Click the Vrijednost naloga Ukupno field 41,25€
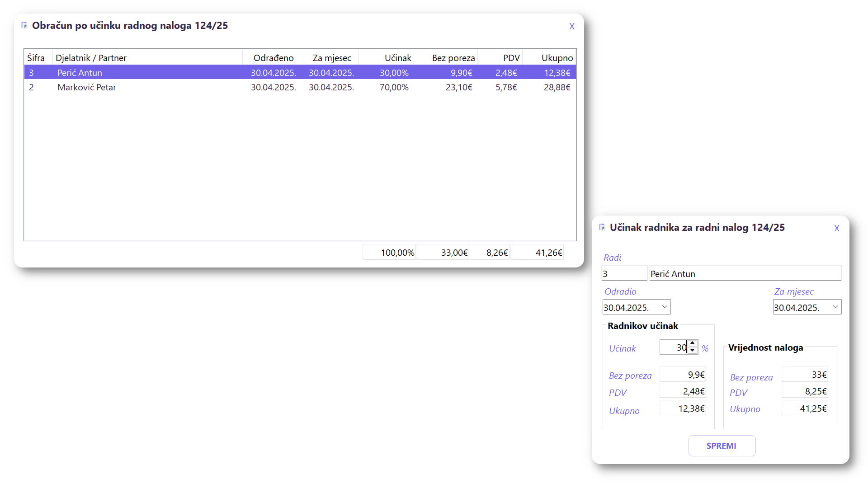Viewport: 868px width, 488px height. (804, 408)
